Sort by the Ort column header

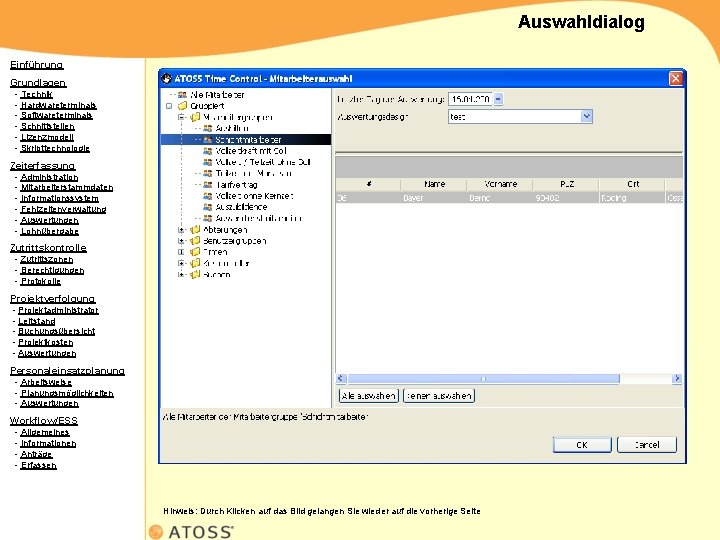(632, 184)
